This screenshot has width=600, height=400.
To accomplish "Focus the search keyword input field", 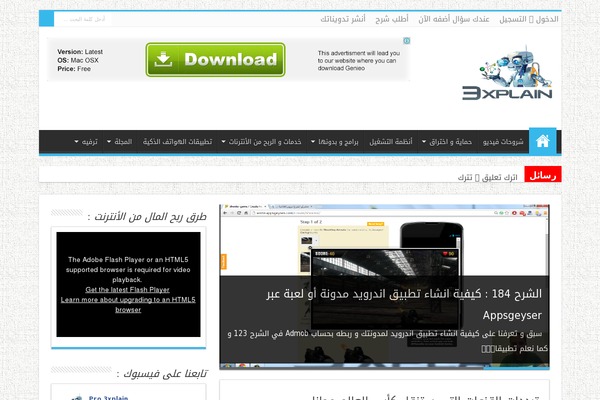I will [83, 19].
